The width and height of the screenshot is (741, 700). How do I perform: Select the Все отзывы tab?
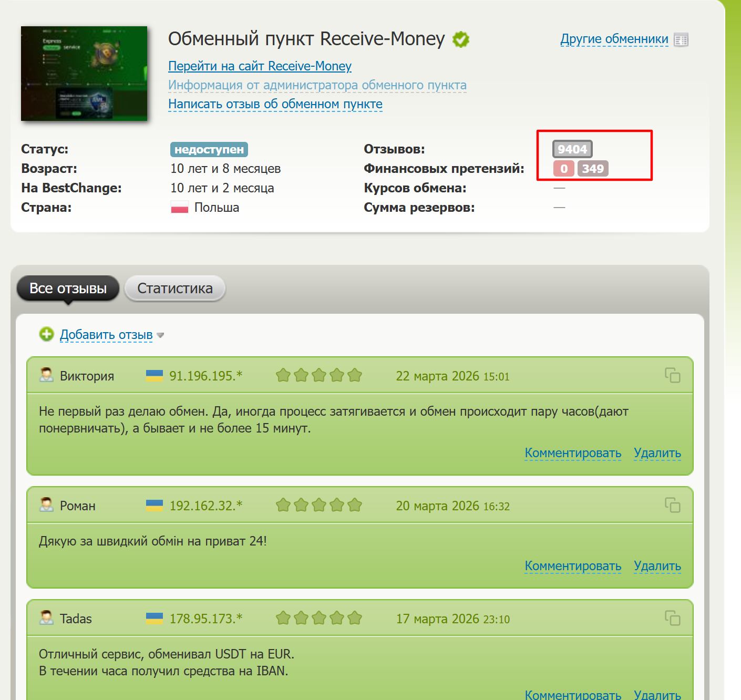pos(68,289)
